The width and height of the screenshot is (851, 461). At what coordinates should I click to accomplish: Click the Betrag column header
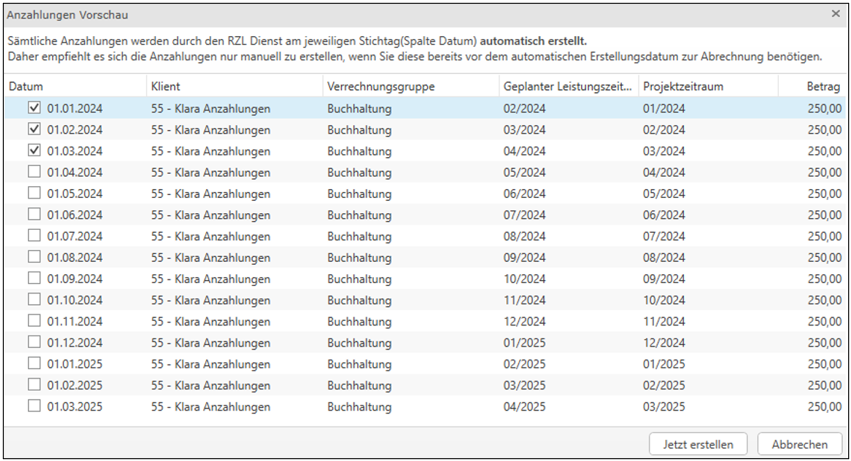[x=823, y=87]
